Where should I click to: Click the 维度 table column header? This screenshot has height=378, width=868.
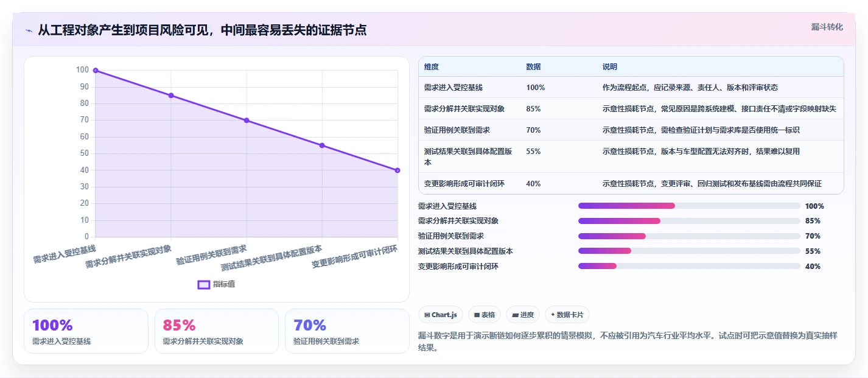(432, 67)
